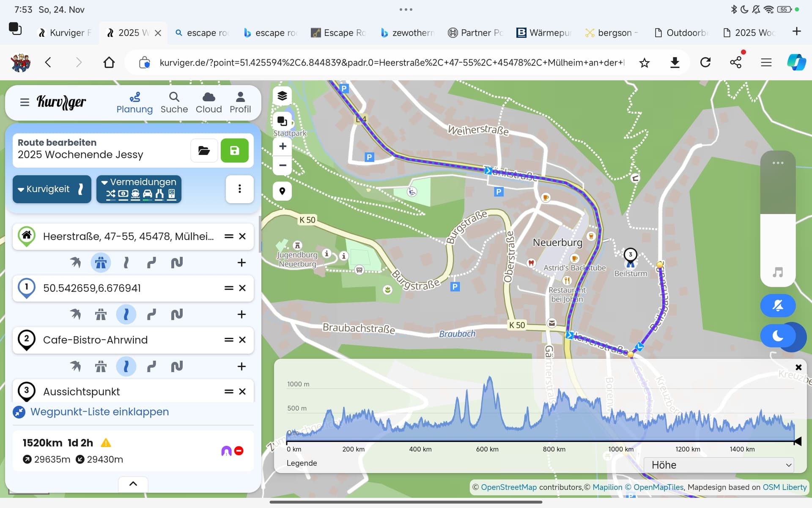Click the tunnel avoidance indicator icon
The width and height of the screenshot is (812, 508).
click(x=227, y=451)
